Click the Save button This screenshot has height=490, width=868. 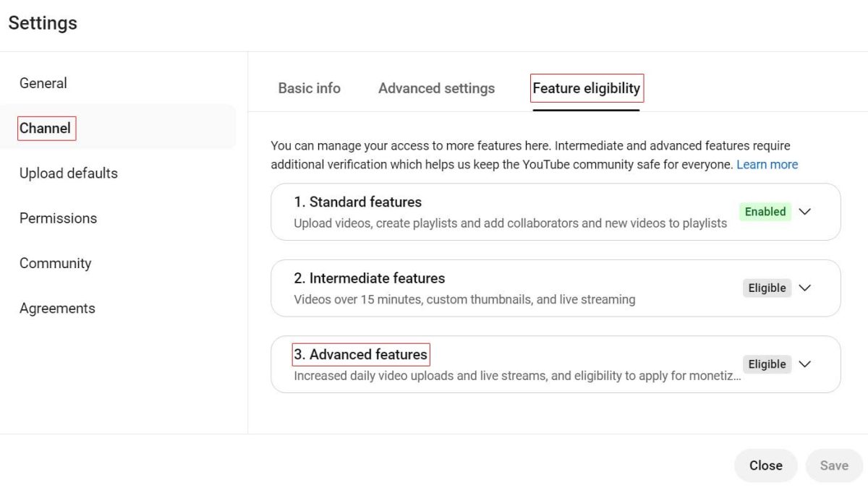point(834,465)
